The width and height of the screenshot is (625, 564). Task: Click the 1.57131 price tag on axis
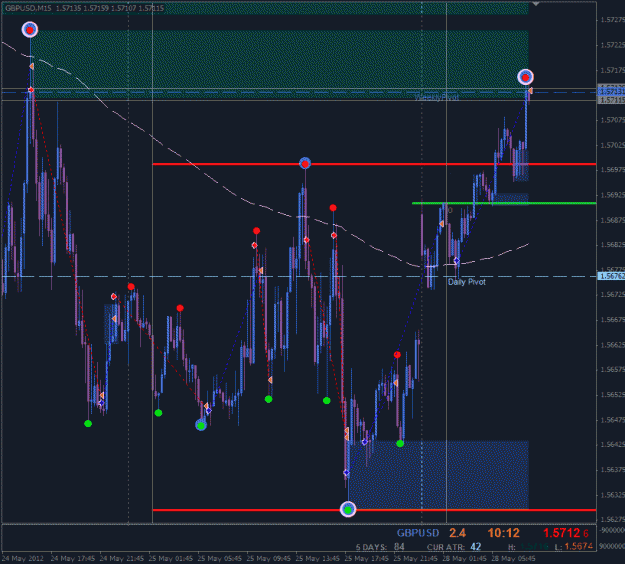click(611, 91)
